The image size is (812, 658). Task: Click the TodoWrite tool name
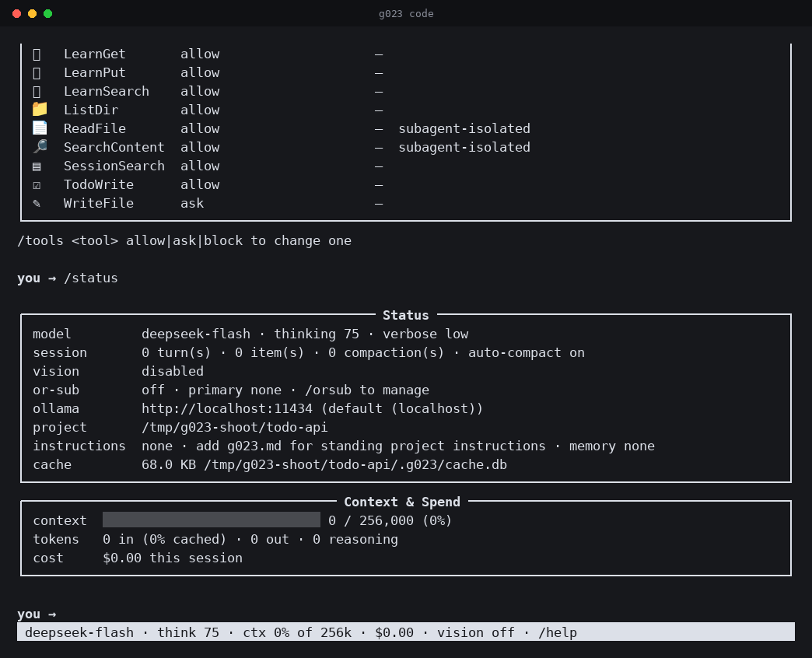(x=99, y=184)
